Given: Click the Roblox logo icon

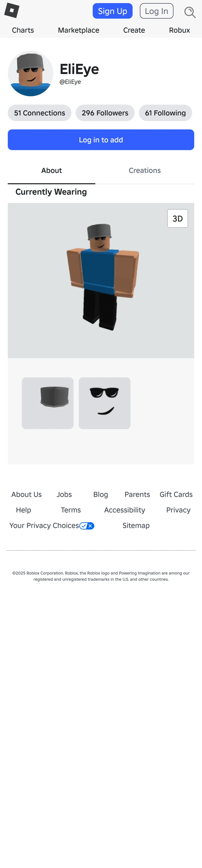Looking at the screenshot, I should (x=12, y=11).
